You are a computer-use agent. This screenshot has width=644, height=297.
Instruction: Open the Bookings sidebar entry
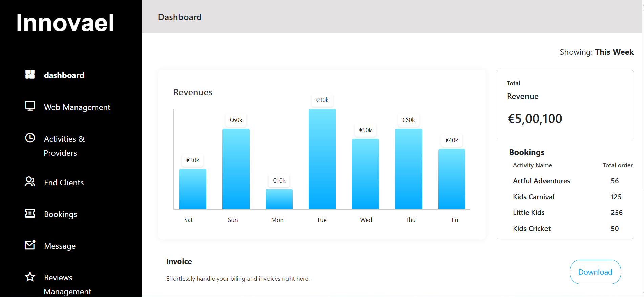[61, 214]
